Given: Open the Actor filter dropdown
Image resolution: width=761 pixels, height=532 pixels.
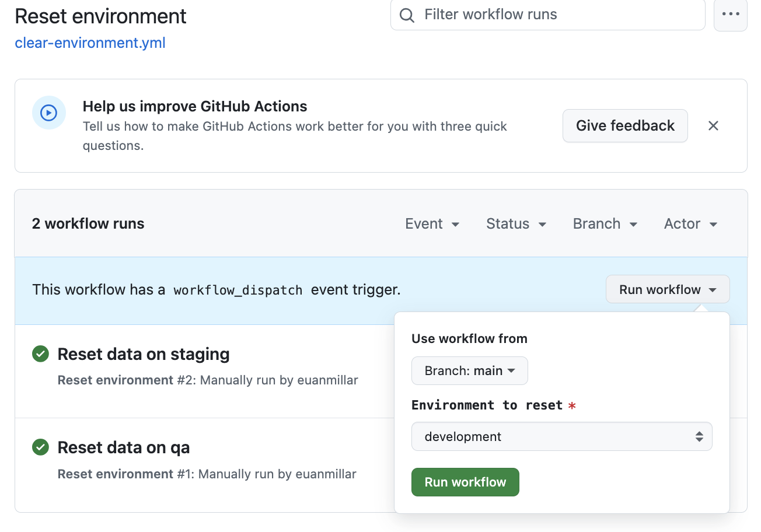Looking at the screenshot, I should tap(690, 224).
